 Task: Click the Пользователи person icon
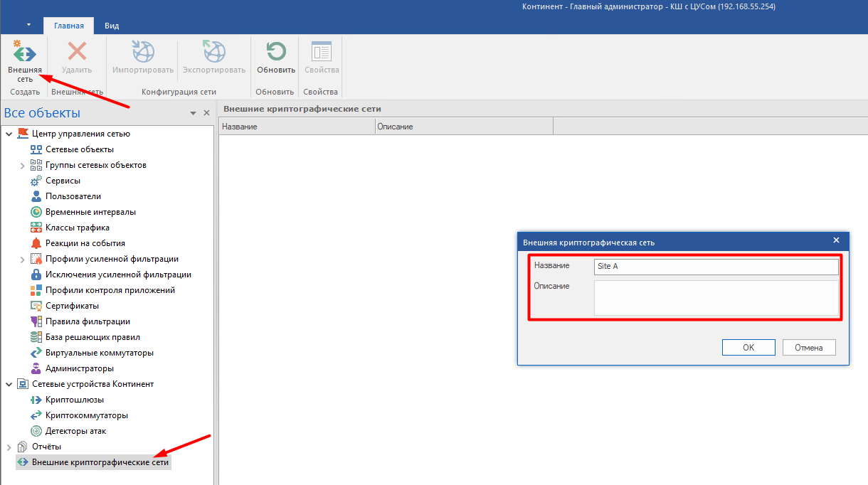pyautogui.click(x=36, y=196)
